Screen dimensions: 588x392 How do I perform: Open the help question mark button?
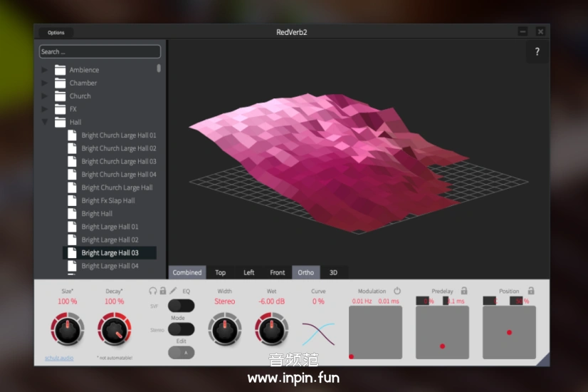click(537, 52)
